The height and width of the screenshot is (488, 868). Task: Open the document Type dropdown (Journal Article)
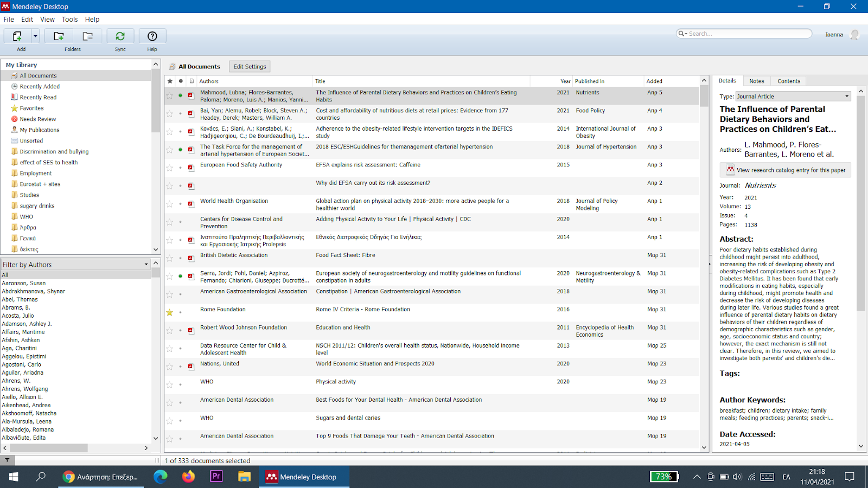pyautogui.click(x=793, y=97)
